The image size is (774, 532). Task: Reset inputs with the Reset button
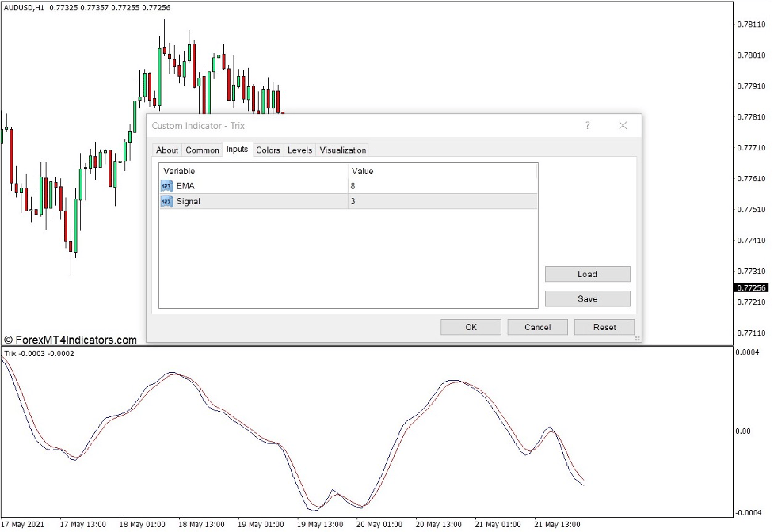604,327
